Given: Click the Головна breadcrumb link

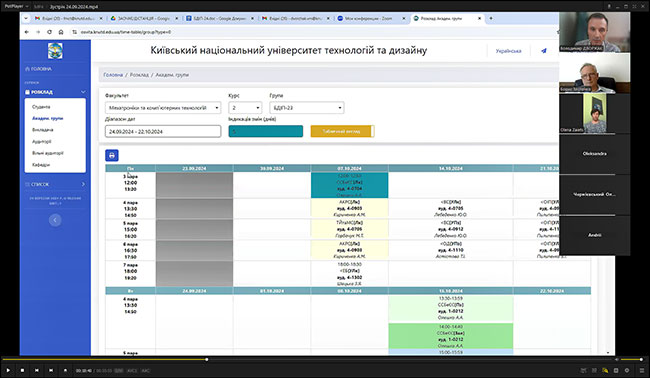Looking at the screenshot, I should click(x=113, y=75).
